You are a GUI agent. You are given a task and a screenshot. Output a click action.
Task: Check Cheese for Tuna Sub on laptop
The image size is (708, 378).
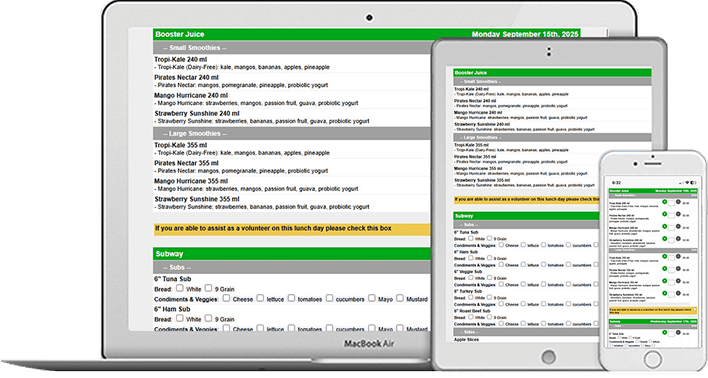click(226, 298)
